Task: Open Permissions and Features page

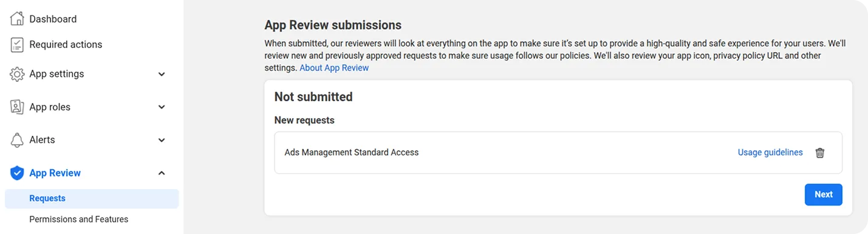Action: [x=79, y=219]
